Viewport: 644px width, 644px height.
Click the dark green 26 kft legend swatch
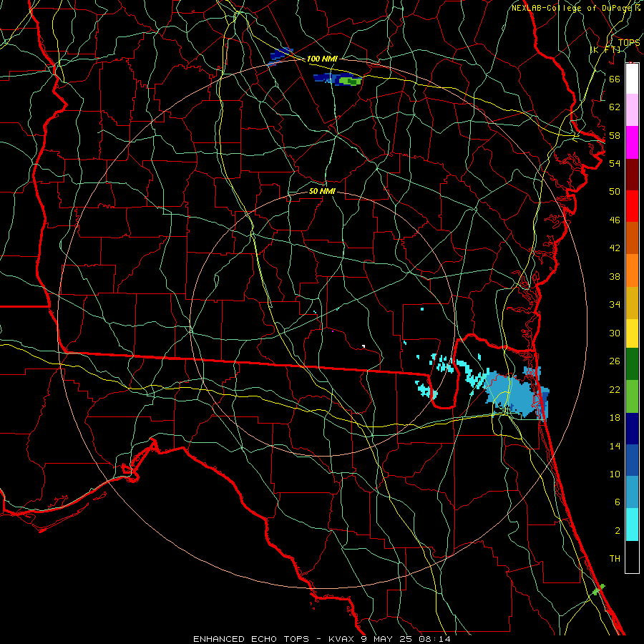coord(632,364)
